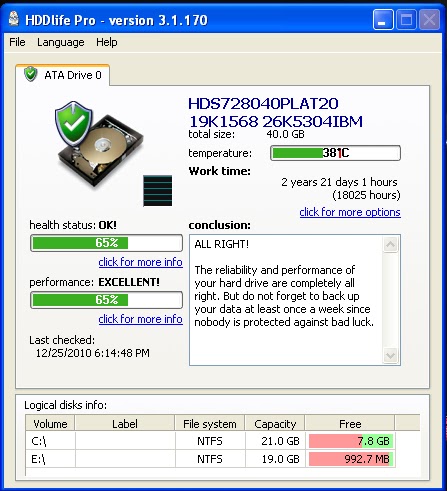Select the ATA Drive 0 tab

coord(63,75)
